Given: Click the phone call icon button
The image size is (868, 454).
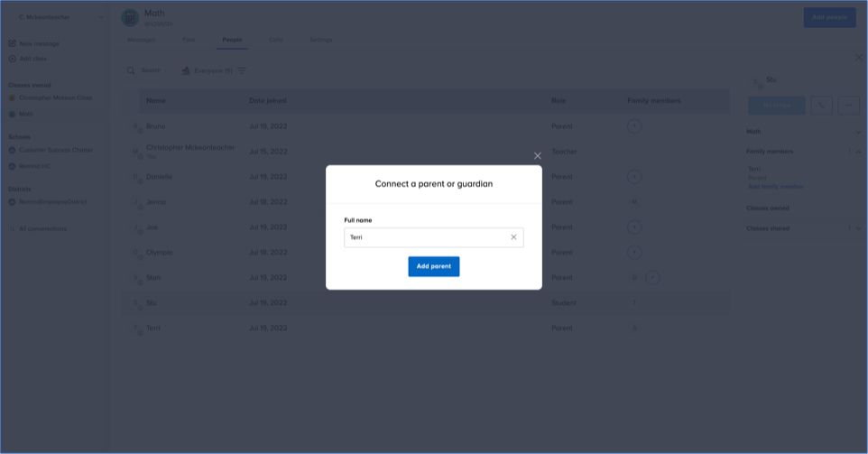Looking at the screenshot, I should [821, 105].
